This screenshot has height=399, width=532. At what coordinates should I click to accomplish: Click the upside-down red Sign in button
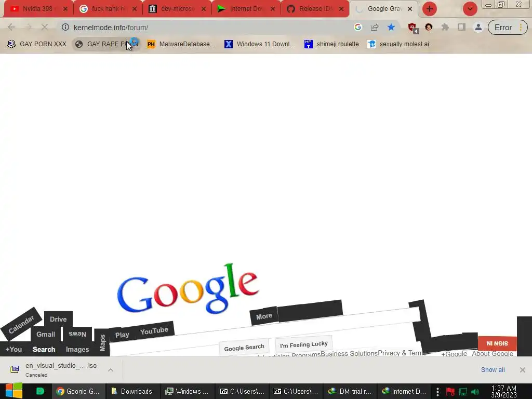[x=497, y=343]
